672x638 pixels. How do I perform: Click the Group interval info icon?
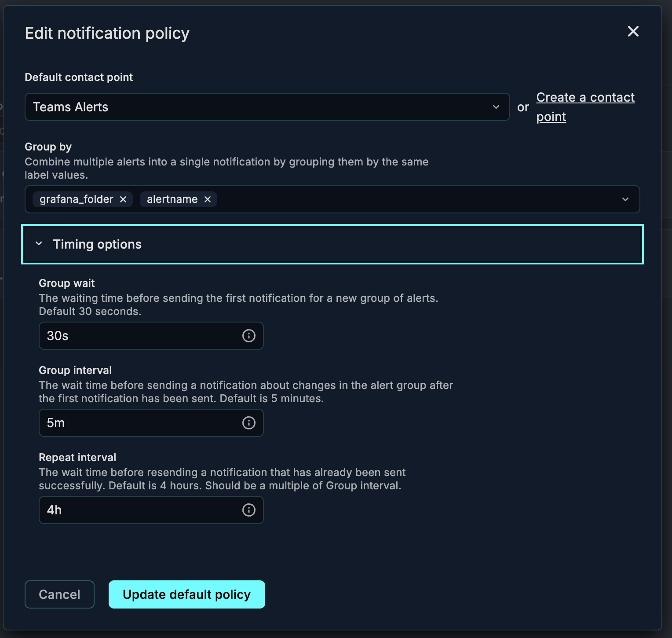[x=249, y=423]
